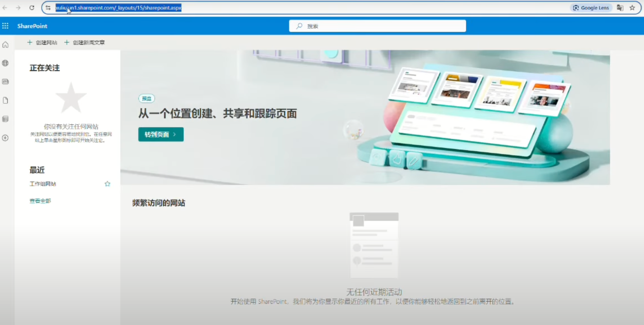644x325 pixels.
Task: Click 创建网站 to create a site
Action: pos(42,43)
